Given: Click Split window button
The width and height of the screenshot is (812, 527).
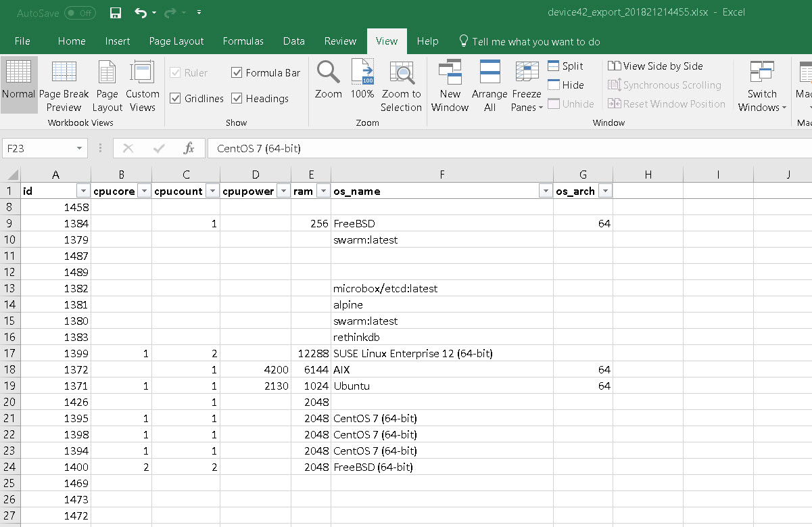Looking at the screenshot, I should [x=565, y=66].
